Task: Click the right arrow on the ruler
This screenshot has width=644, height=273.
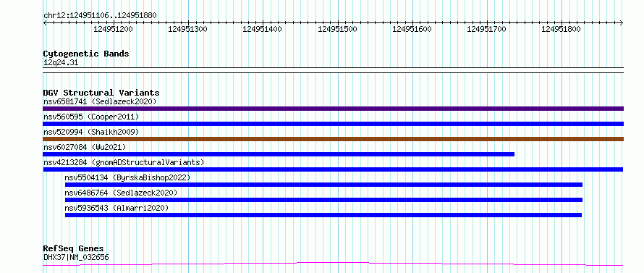Action: point(622,23)
